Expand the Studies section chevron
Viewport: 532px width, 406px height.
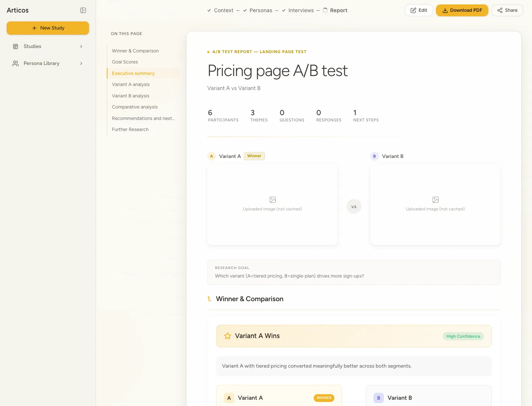tap(81, 47)
